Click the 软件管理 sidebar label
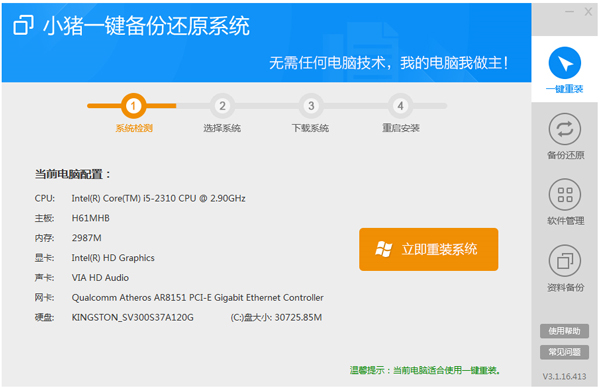The width and height of the screenshot is (600, 389). (566, 221)
